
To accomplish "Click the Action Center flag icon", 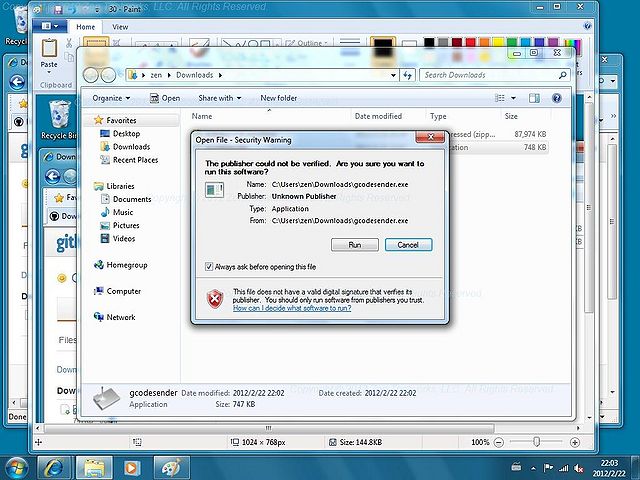I will point(548,468).
